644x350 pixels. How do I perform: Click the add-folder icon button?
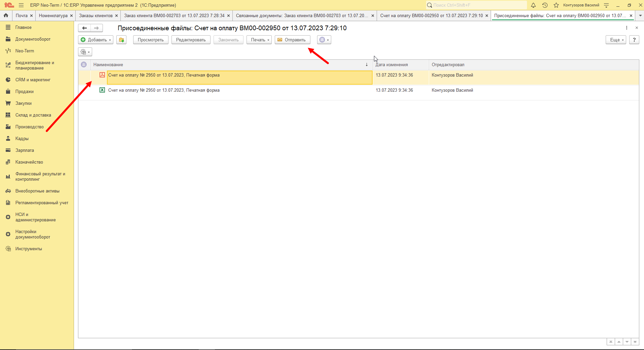pyautogui.click(x=121, y=40)
